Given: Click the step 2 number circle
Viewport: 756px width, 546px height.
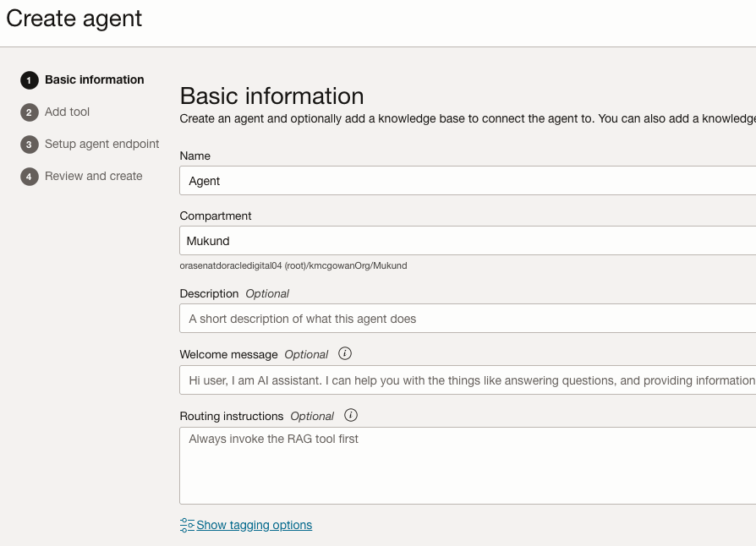Looking at the screenshot, I should tap(30, 112).
